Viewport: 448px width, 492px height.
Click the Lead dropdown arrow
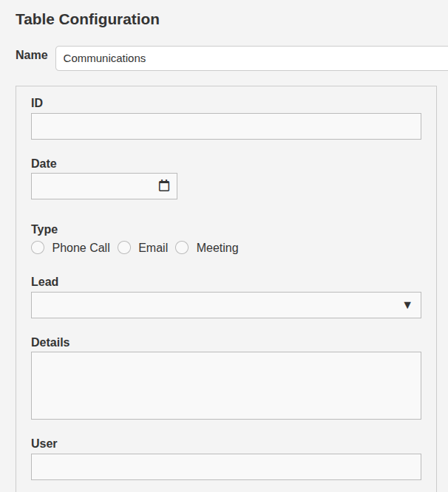coord(407,305)
